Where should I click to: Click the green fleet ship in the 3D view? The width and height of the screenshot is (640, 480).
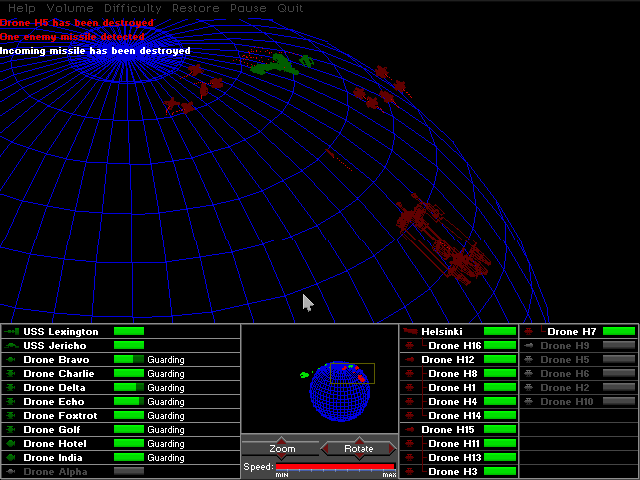click(x=276, y=65)
